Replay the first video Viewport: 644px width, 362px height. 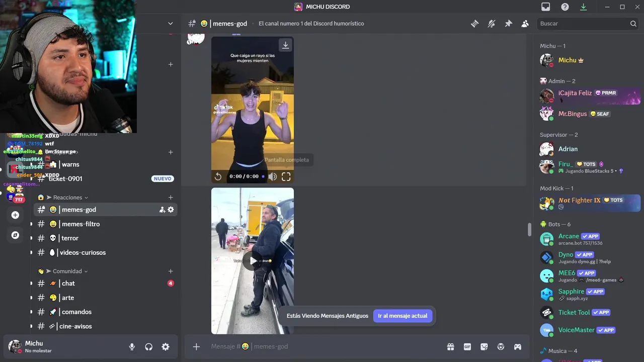(x=218, y=176)
